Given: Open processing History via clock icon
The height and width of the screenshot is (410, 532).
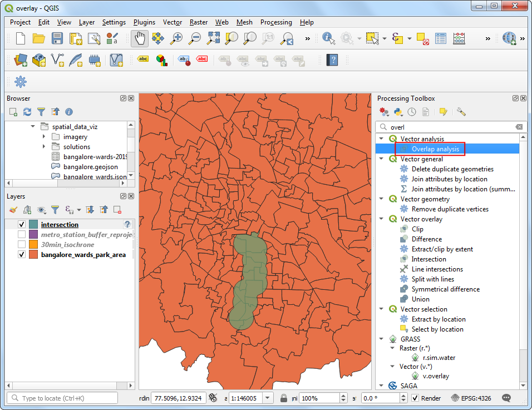Looking at the screenshot, I should pyautogui.click(x=411, y=112).
